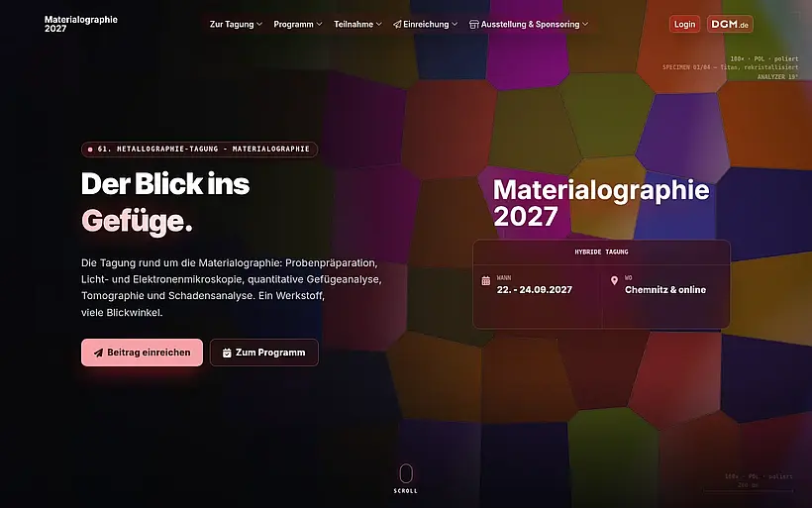Click the SCROLL label at the bottom

(405, 491)
